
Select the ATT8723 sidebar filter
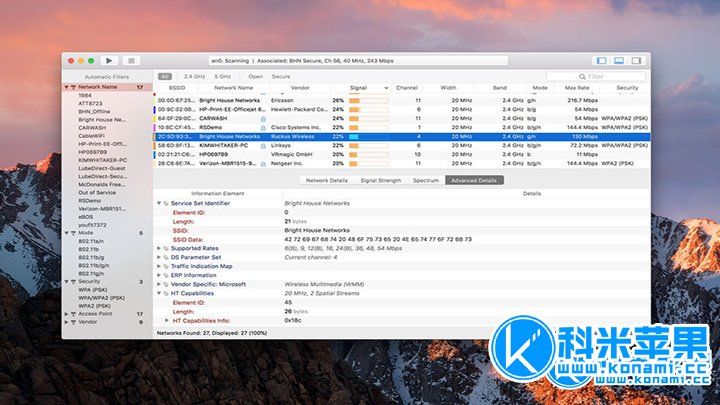[90, 103]
